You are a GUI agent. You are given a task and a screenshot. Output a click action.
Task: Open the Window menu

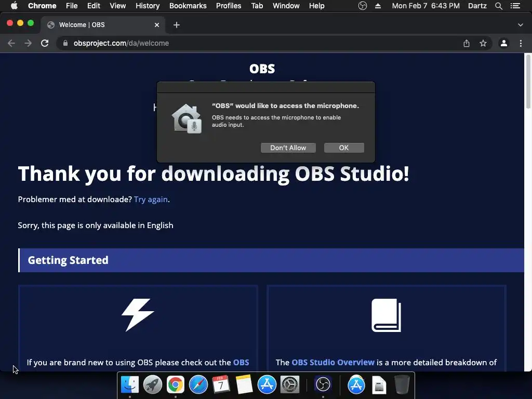tap(286, 6)
